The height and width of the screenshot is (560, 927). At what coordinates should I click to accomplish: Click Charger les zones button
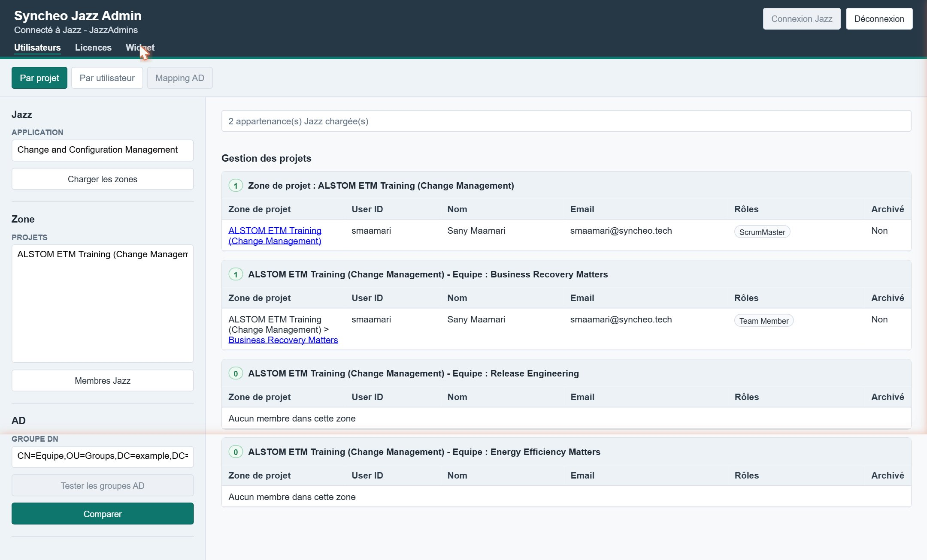point(103,179)
